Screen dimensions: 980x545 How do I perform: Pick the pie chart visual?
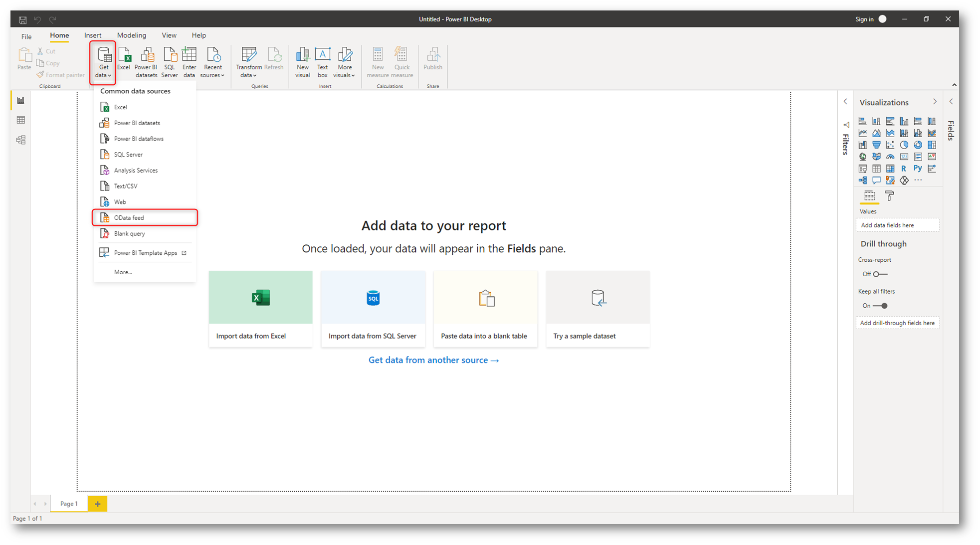pyautogui.click(x=904, y=145)
